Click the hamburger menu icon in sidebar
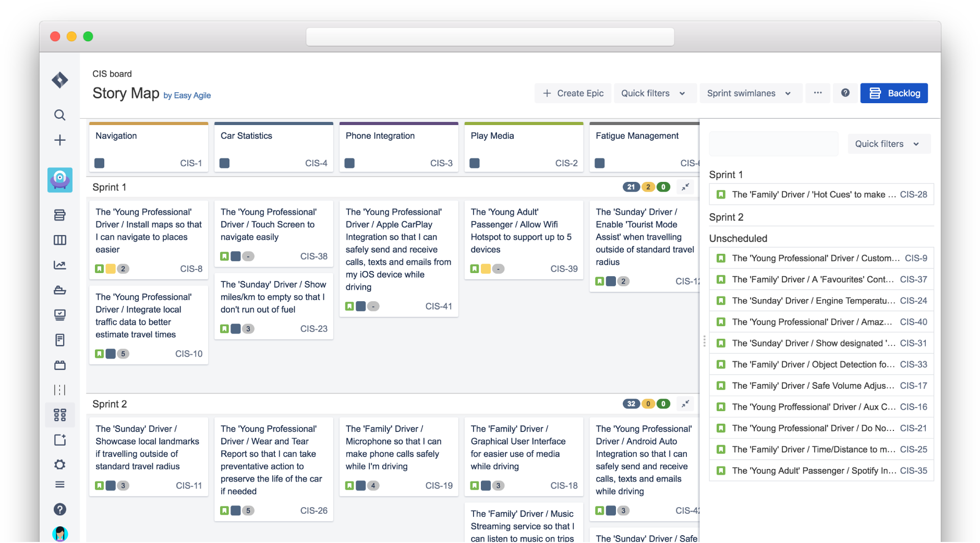Viewport: 980px width, 543px height. [x=60, y=485]
